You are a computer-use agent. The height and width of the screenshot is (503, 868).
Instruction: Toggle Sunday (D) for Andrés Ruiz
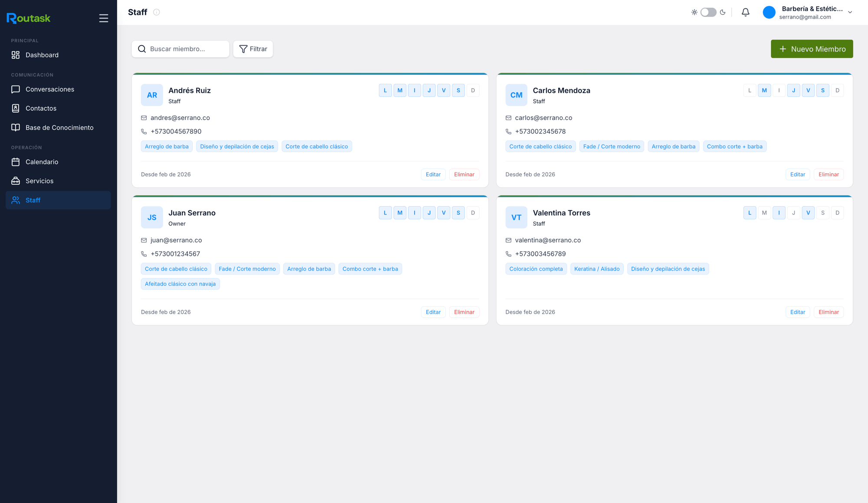click(473, 91)
